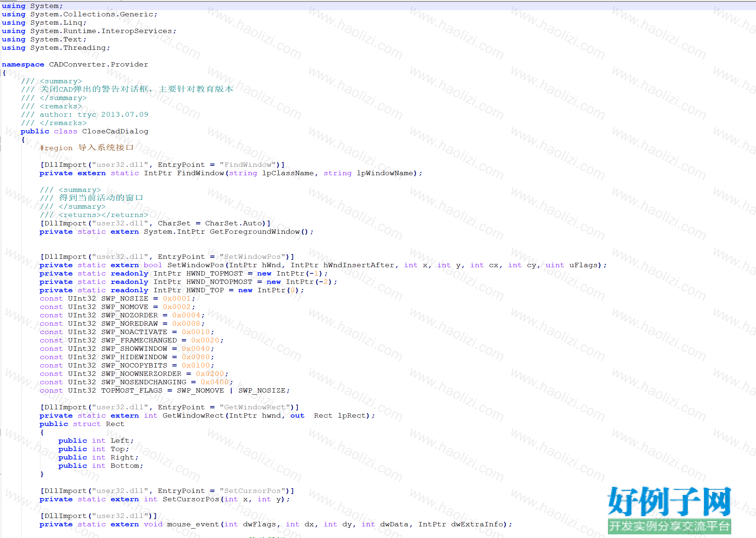Click the 'lpWindowName' parameter

pos(385,173)
